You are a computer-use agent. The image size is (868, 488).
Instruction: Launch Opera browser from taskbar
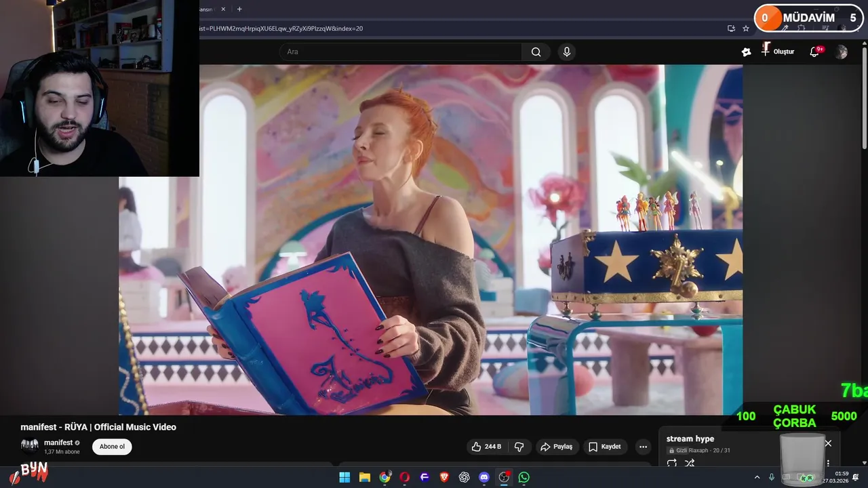pyautogui.click(x=405, y=477)
